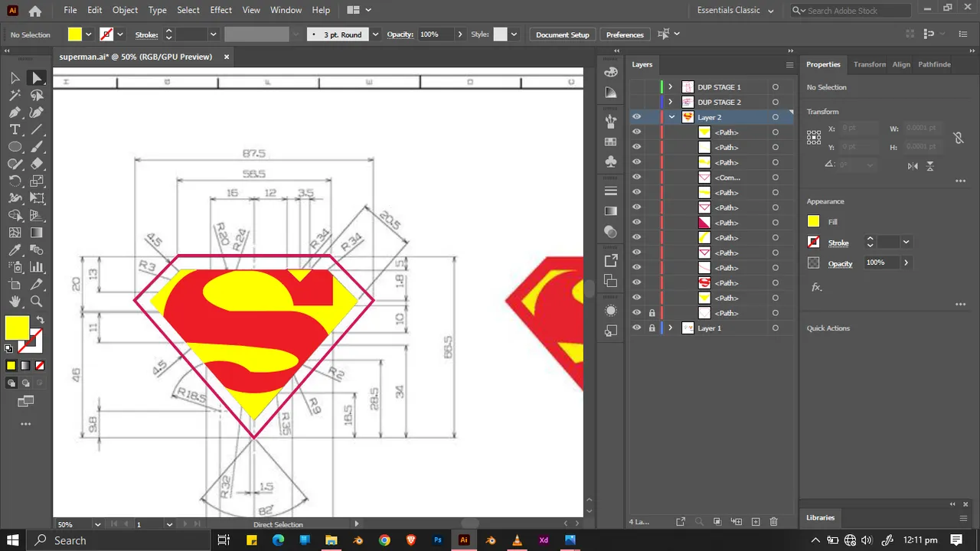
Task: Expand the DUP STAGE 2 layer
Action: coord(671,102)
